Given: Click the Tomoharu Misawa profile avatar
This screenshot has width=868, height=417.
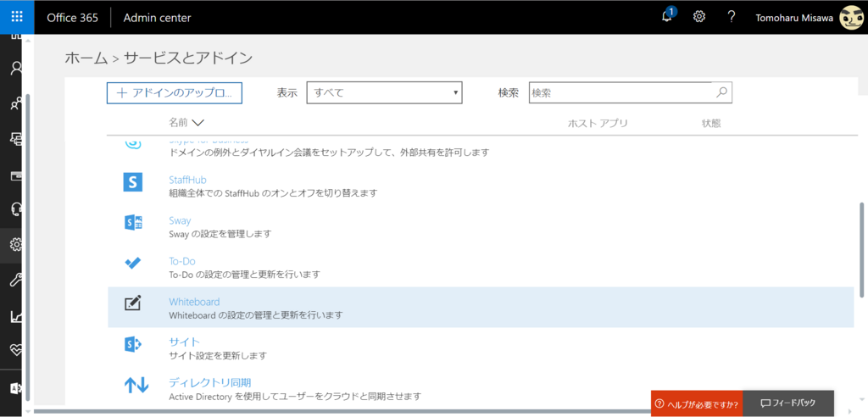Looking at the screenshot, I should pyautogui.click(x=851, y=17).
